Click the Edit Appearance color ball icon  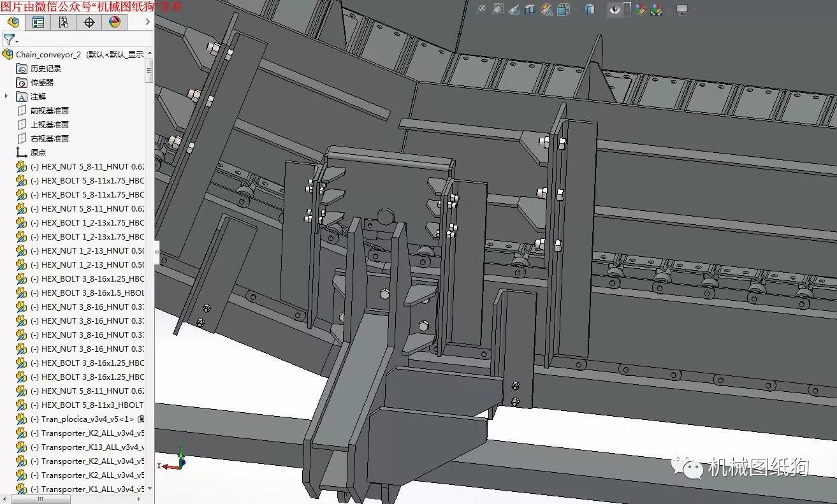(641, 10)
